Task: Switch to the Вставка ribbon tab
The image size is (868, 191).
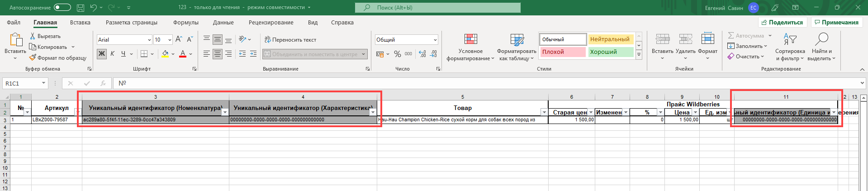Action: pyautogui.click(x=80, y=23)
